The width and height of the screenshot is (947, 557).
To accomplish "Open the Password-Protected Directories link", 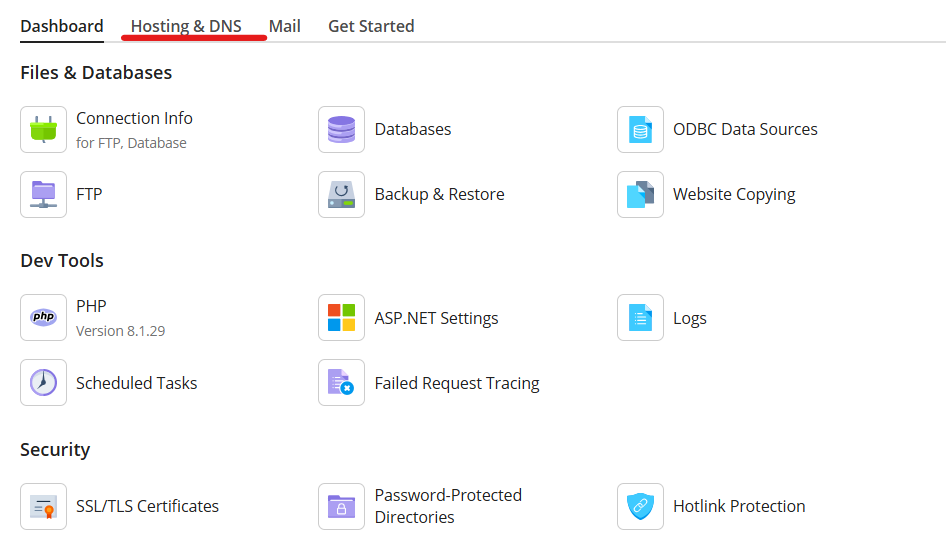I will click(448, 506).
